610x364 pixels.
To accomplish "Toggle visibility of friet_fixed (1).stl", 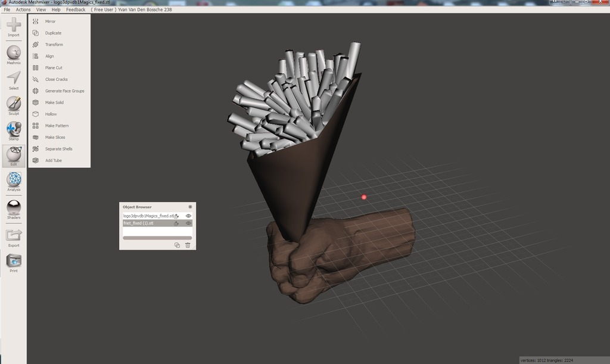I will 188,223.
